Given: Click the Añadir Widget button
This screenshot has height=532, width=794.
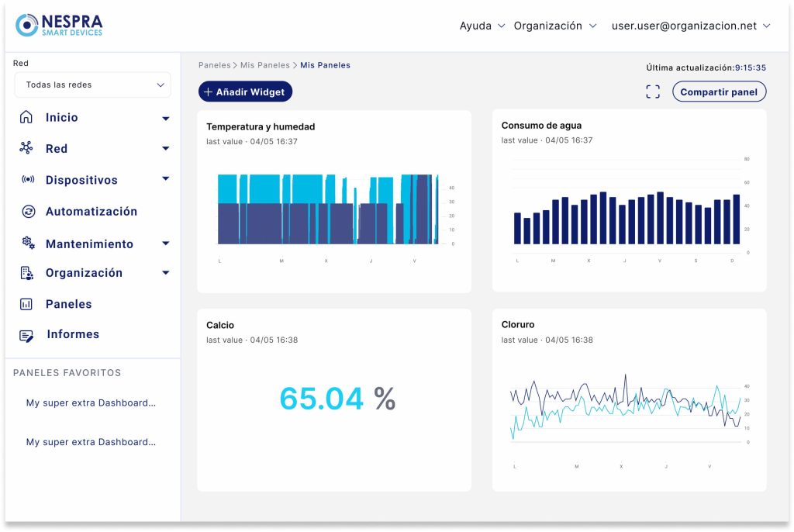Looking at the screenshot, I should (x=245, y=92).
